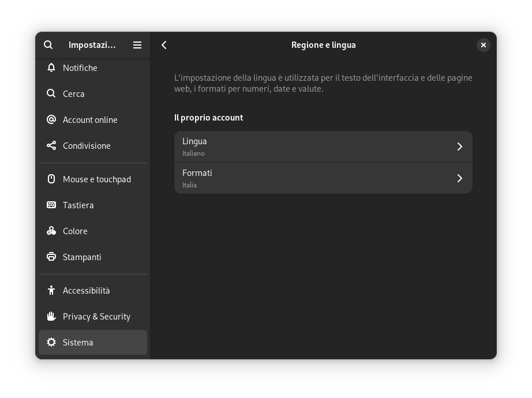Expand the Formati row chevron
The width and height of the screenshot is (532, 398).
[459, 178]
